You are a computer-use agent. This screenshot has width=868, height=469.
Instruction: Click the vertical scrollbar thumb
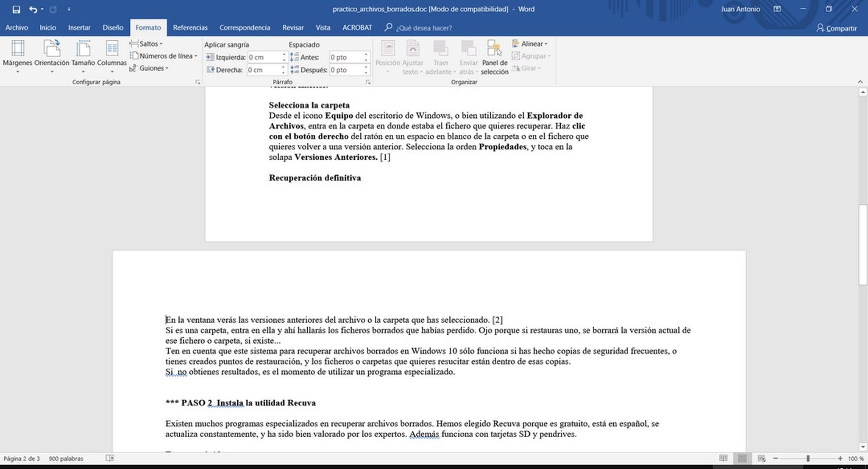[x=862, y=245]
